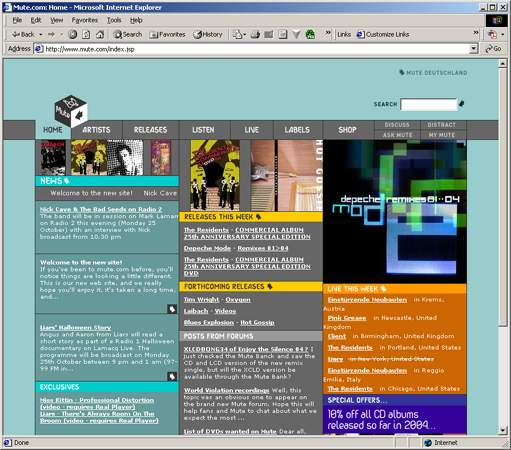
Task: Show the History pane from the toolbar
Action: [208, 34]
